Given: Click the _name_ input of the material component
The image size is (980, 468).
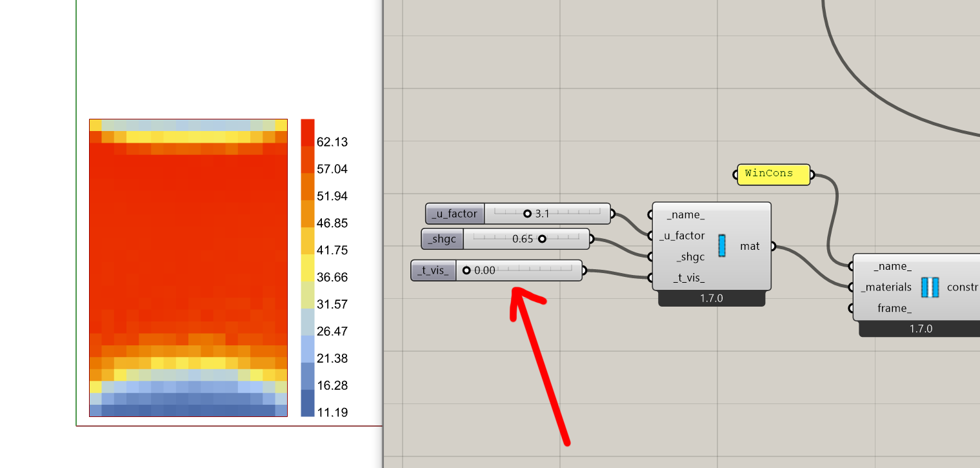Looking at the screenshot, I should tap(685, 215).
